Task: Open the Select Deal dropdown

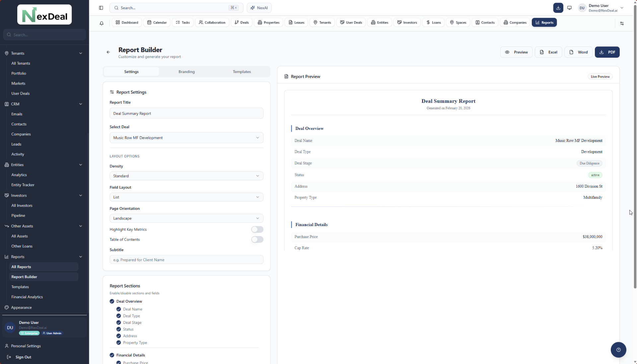Action: click(x=186, y=138)
